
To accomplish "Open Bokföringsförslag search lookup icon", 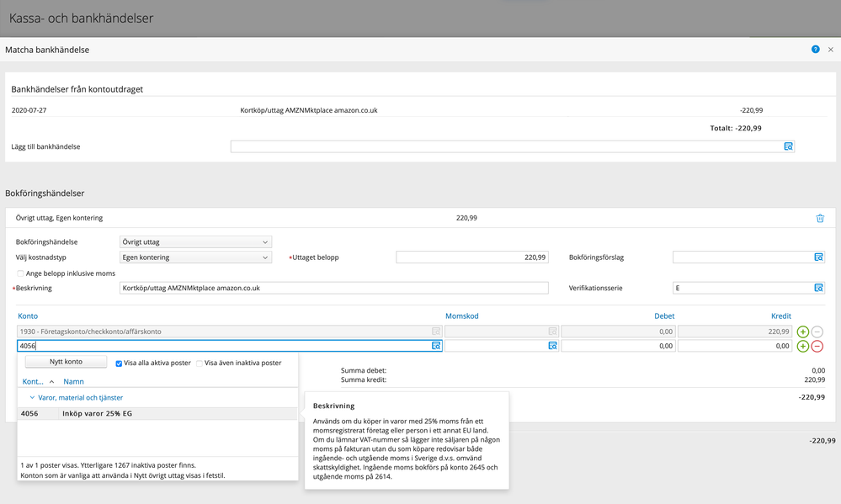I will point(817,257).
